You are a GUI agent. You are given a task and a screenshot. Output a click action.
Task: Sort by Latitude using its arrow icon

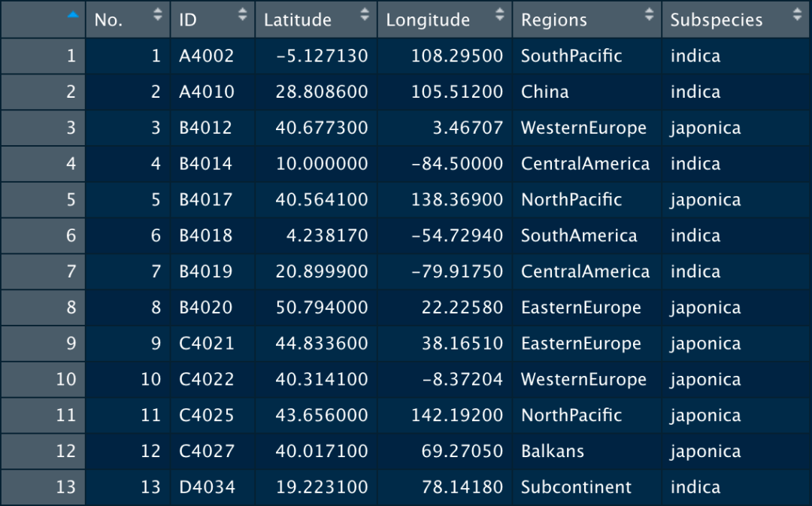pos(365,14)
